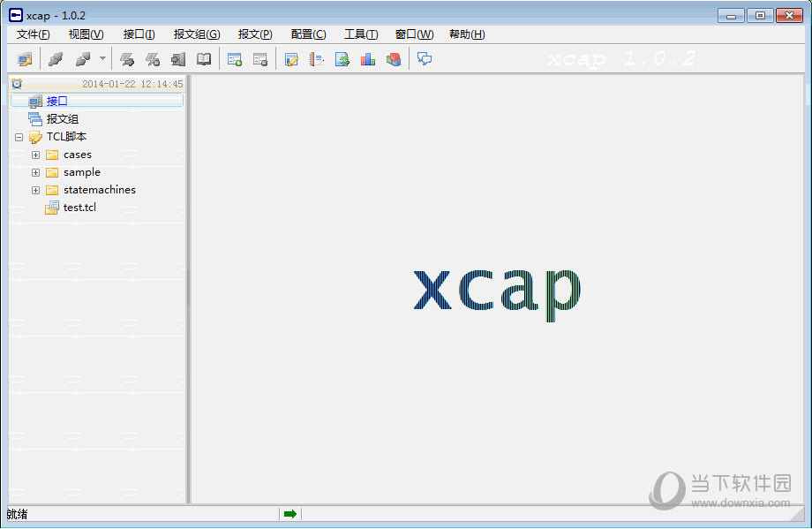Click the alarm clock icon above the timestamp
Viewport: 812px width, 529px height.
[15, 83]
